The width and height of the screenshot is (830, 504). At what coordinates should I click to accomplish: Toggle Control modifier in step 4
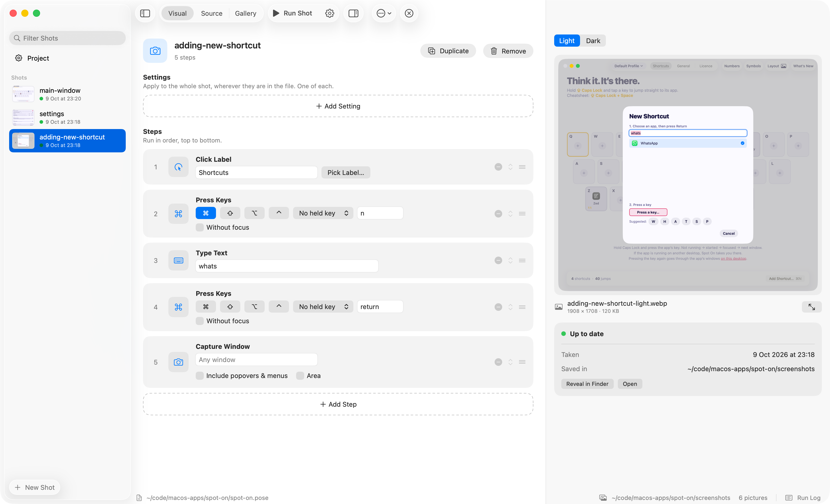279,307
